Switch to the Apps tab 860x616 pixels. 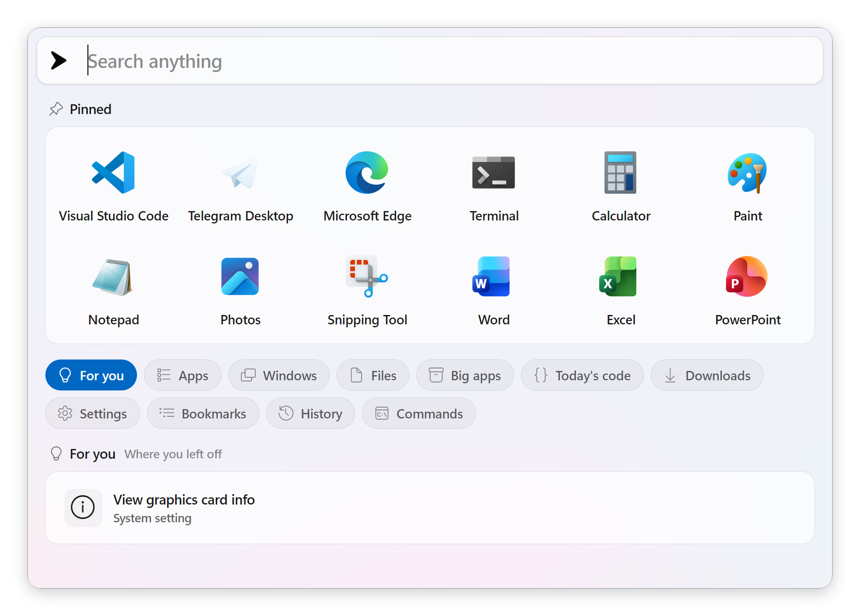tap(182, 375)
